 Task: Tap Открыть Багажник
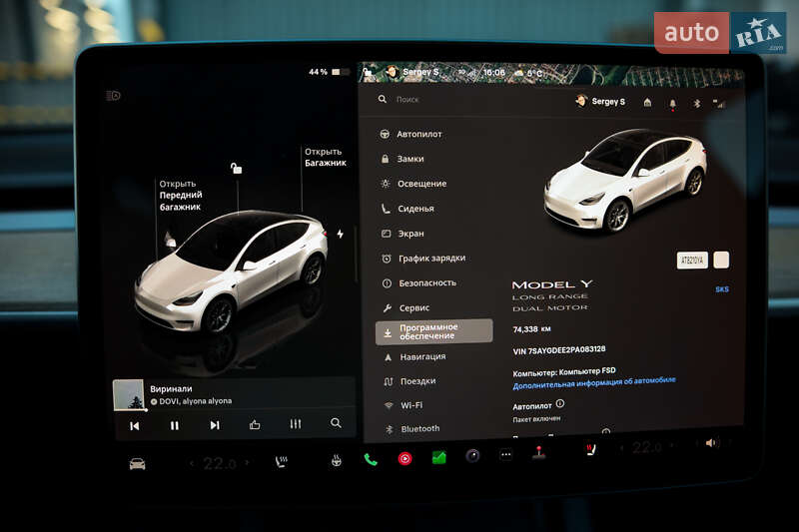point(326,158)
